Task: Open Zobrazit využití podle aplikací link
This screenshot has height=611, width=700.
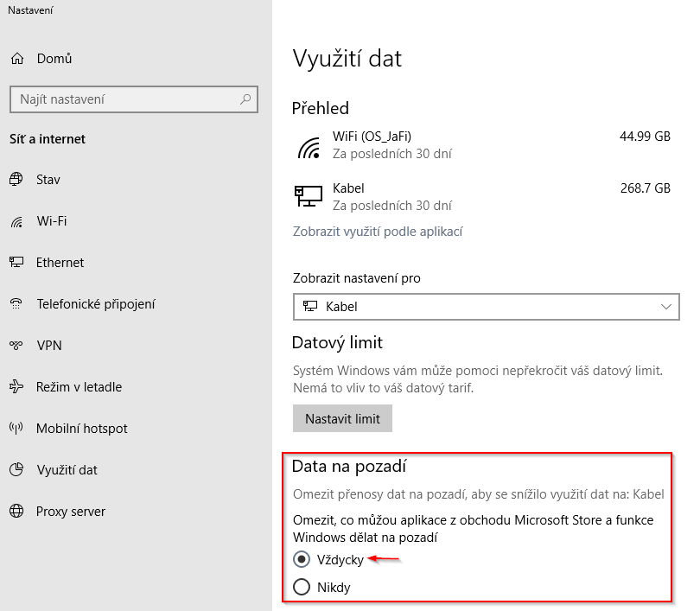Action: [x=378, y=232]
